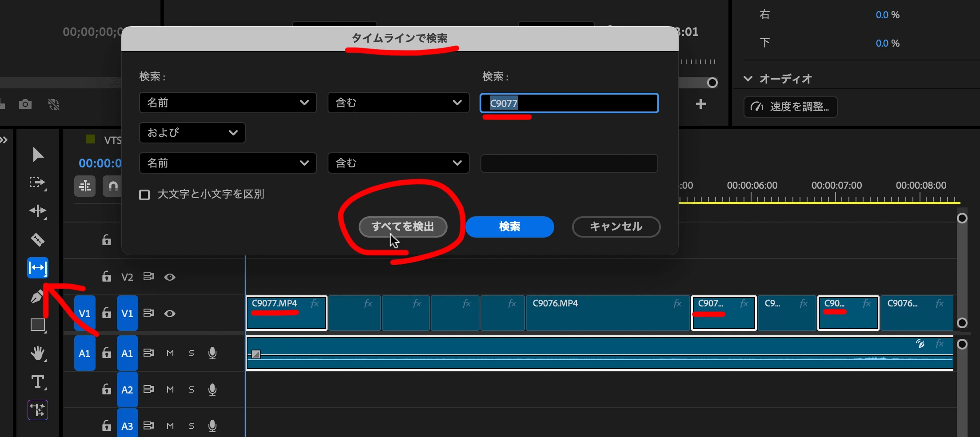Click the empty second search field

pos(569,163)
